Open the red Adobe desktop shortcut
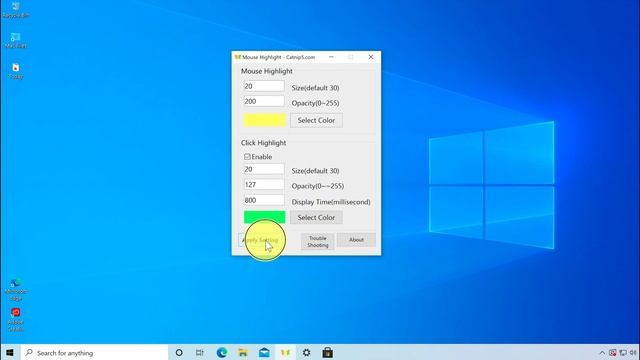 click(x=16, y=319)
